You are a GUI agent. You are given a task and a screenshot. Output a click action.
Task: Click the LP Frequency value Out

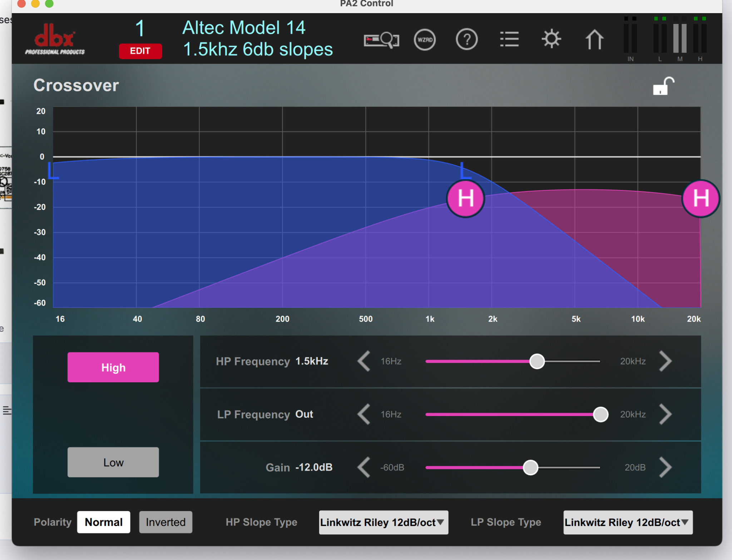(x=304, y=414)
